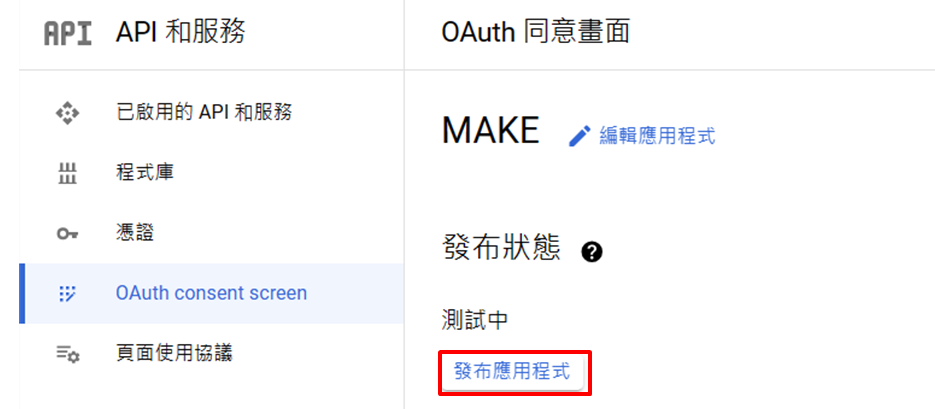935x409 pixels.
Task: Click the 編輯應用程式 link
Action: (657, 136)
